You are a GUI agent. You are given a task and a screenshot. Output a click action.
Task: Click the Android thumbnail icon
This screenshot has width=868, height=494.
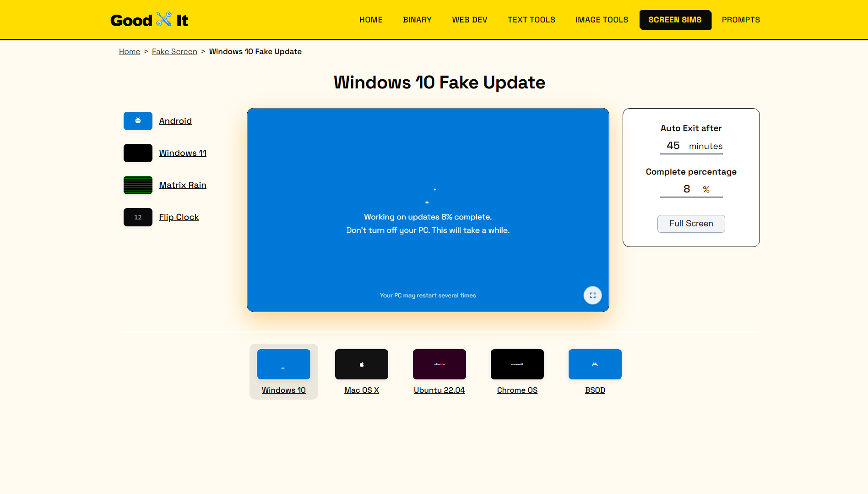click(x=138, y=121)
